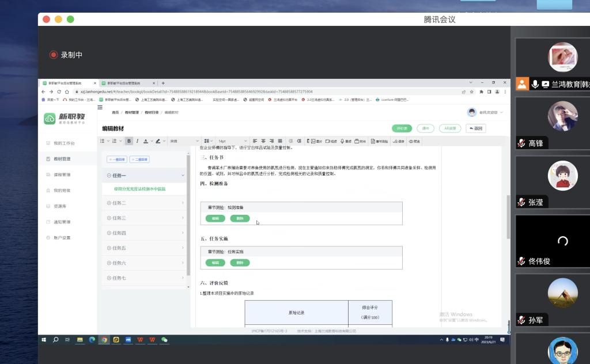The width and height of the screenshot is (590, 364).
Task: Click the 返回 back button
Action: [475, 128]
